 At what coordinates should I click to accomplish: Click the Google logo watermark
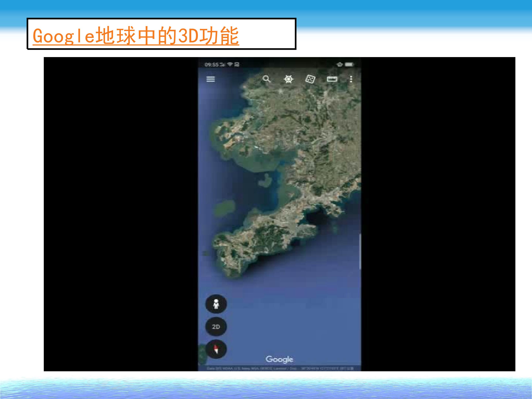pos(279,359)
